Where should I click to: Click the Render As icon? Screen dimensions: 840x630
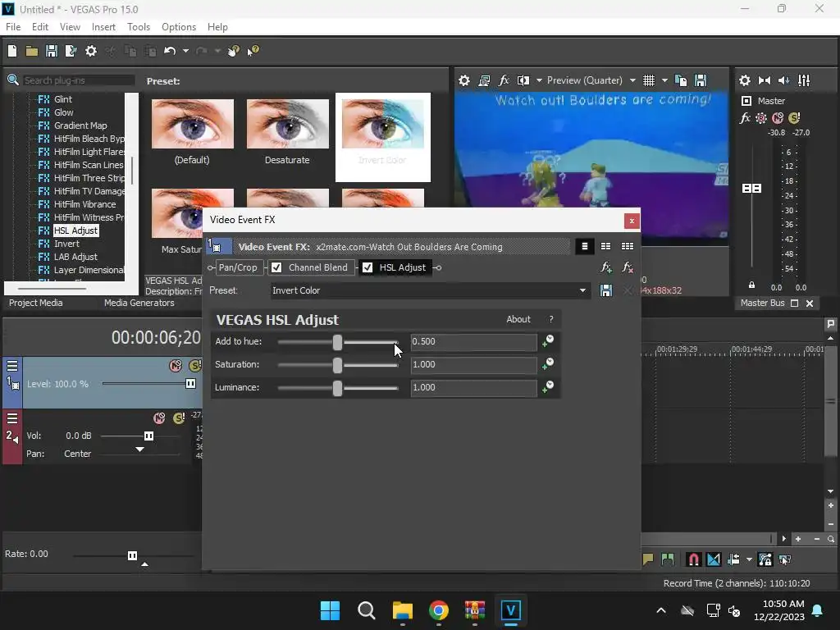pyautogui.click(x=71, y=51)
